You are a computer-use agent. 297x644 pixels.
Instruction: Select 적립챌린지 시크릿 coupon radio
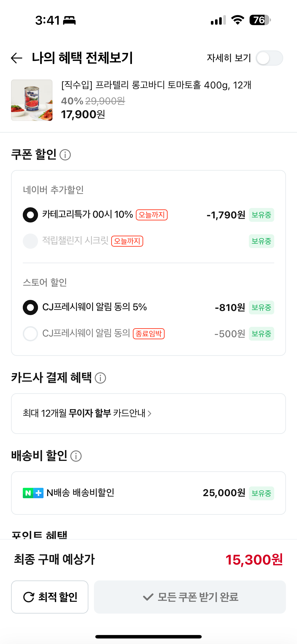pos(30,241)
